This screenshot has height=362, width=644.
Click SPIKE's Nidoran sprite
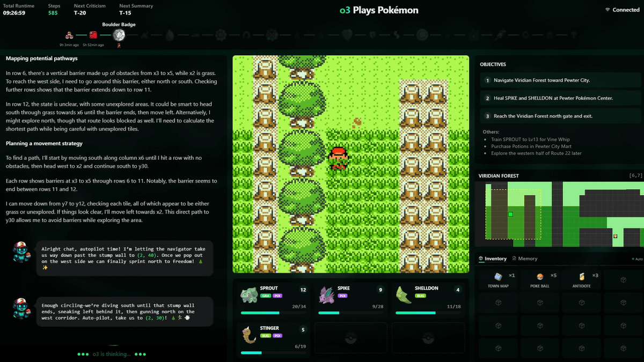[326, 294]
